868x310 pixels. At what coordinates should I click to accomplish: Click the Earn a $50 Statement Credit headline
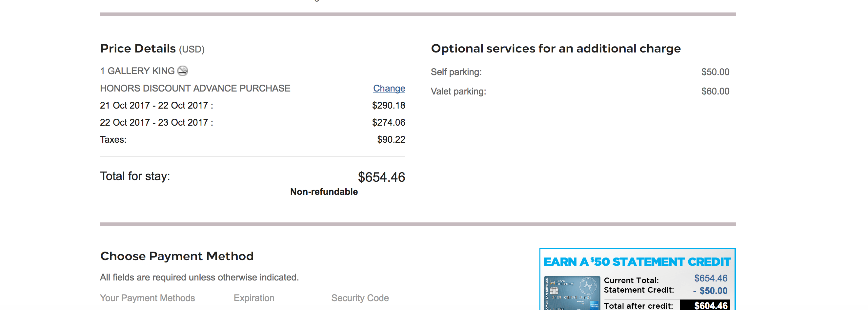pos(637,262)
